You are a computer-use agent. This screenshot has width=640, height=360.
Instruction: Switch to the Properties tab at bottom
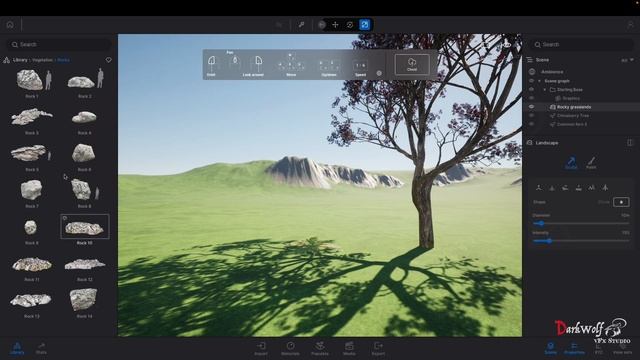click(574, 348)
